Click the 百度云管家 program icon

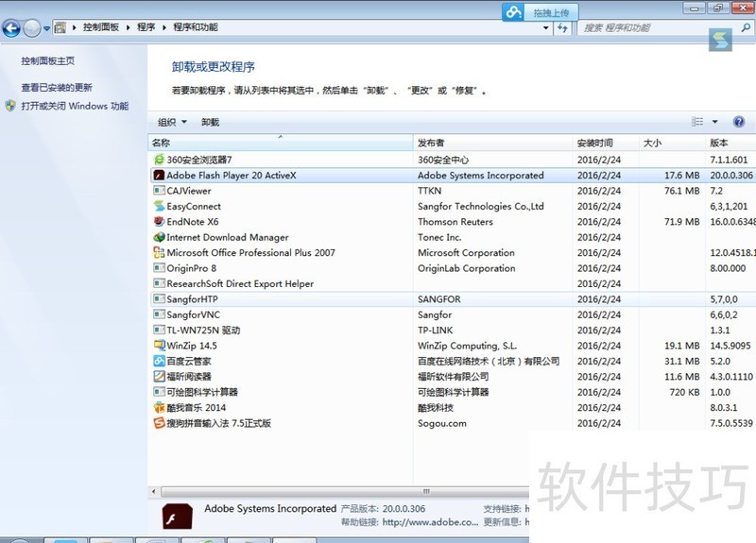tap(159, 361)
